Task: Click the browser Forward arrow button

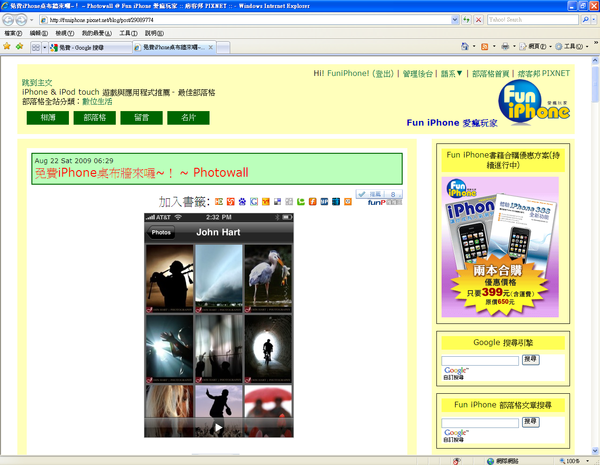Action: click(21, 20)
